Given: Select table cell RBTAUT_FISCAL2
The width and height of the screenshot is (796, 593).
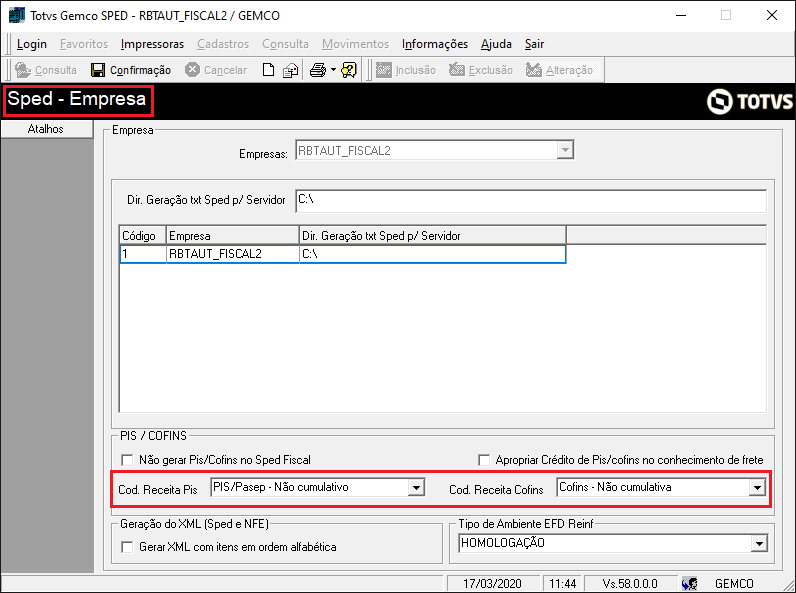Looking at the screenshot, I should (233, 254).
